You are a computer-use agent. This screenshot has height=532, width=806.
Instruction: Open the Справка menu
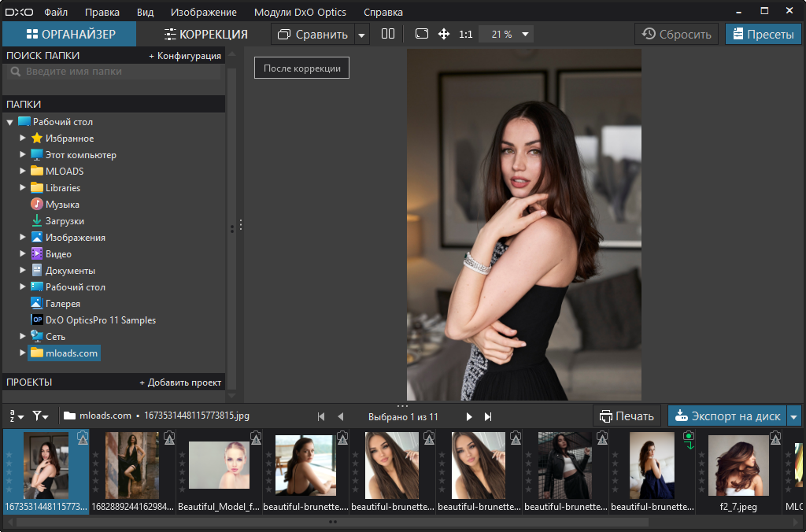[383, 12]
